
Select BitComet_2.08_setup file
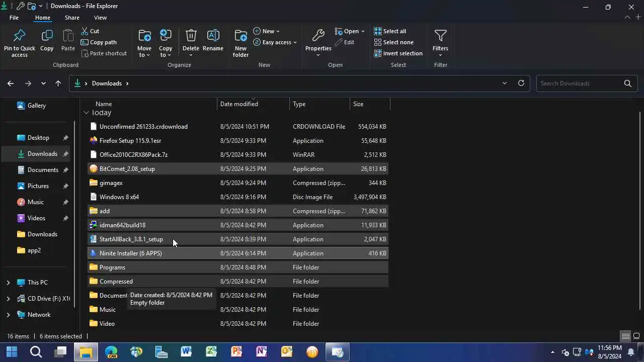237,169
